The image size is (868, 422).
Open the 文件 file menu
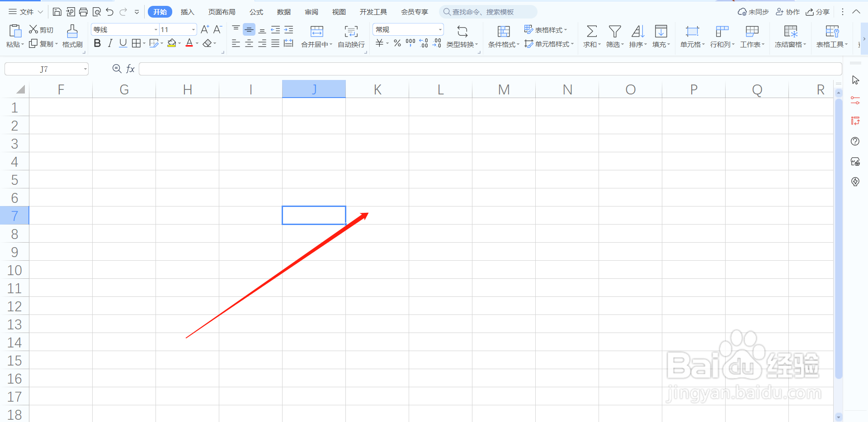[x=26, y=12]
